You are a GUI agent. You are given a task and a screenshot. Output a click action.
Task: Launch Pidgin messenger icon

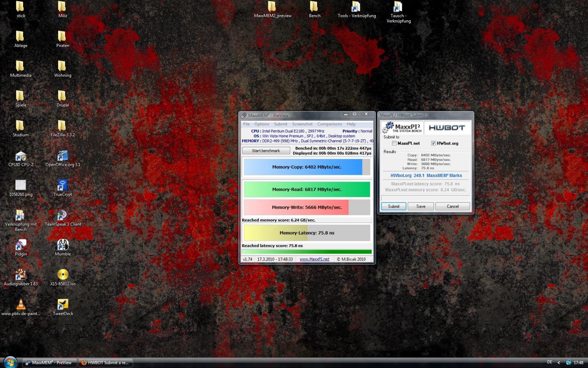[21, 248]
